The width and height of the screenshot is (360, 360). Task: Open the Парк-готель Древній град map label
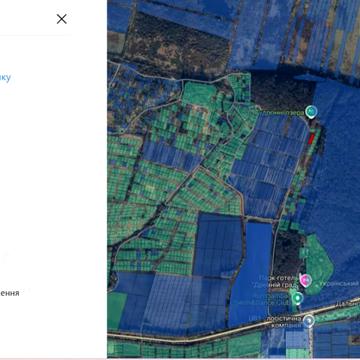(278, 282)
